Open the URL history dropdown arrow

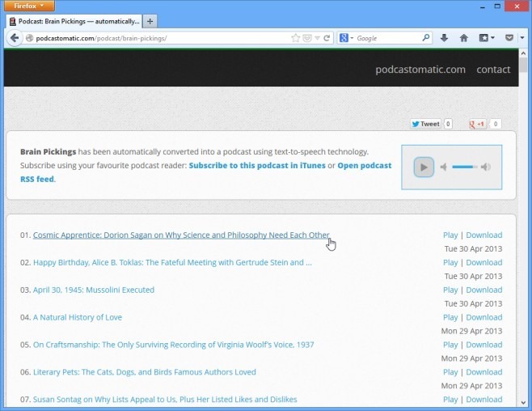[x=317, y=38]
